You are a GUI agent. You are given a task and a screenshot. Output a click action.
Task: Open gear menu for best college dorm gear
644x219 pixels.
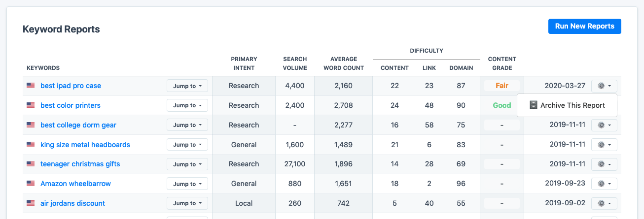[x=604, y=125]
